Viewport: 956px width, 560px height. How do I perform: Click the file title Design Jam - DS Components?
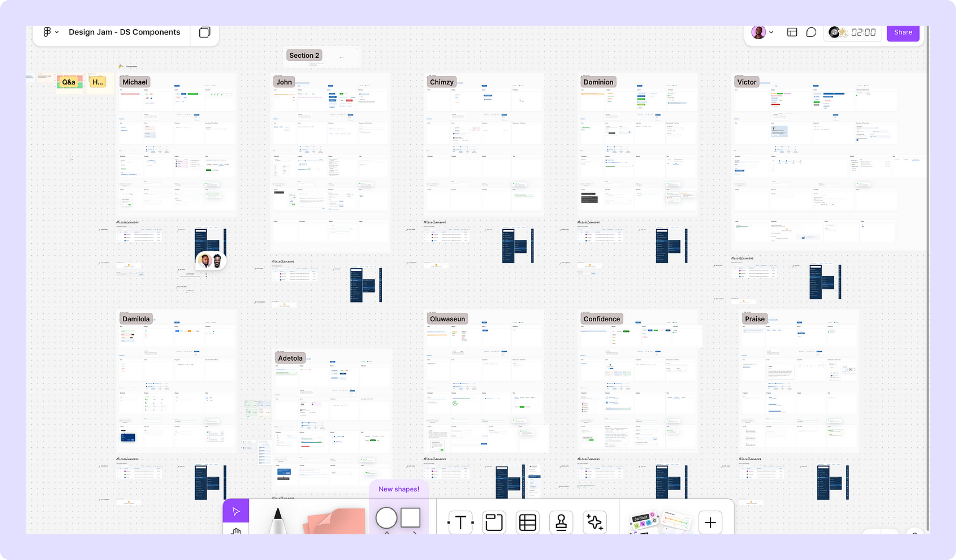click(124, 32)
